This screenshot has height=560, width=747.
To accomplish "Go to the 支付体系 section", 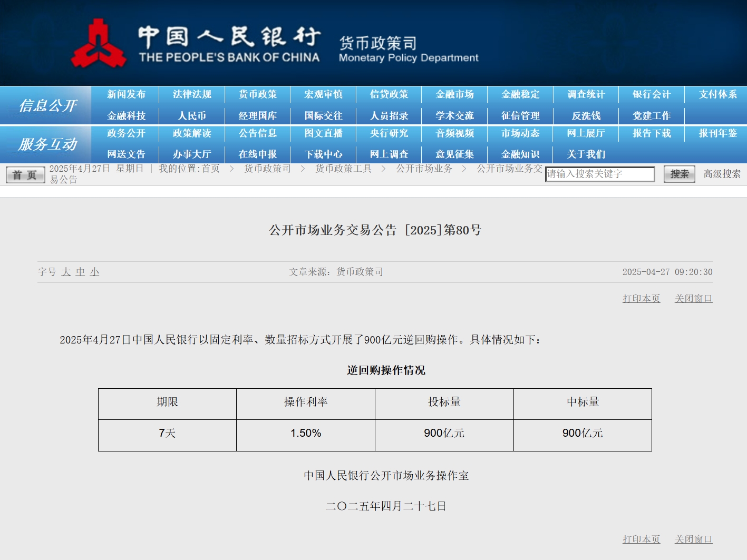I will 717,94.
